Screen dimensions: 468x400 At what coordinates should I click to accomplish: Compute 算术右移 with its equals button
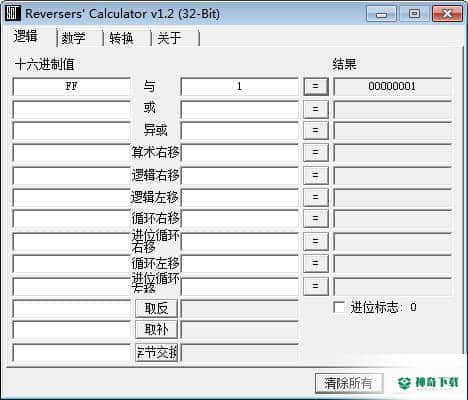coord(316,153)
